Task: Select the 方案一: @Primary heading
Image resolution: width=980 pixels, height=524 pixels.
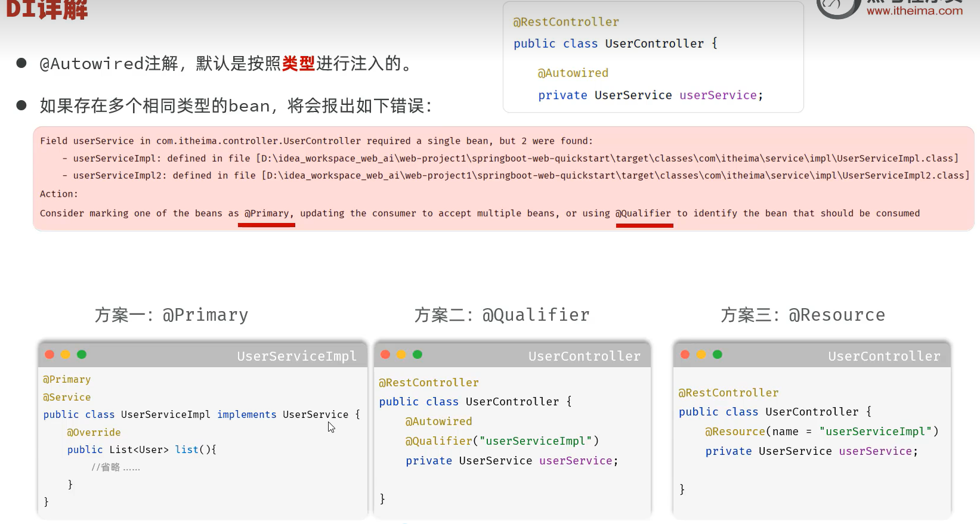Action: pos(171,315)
